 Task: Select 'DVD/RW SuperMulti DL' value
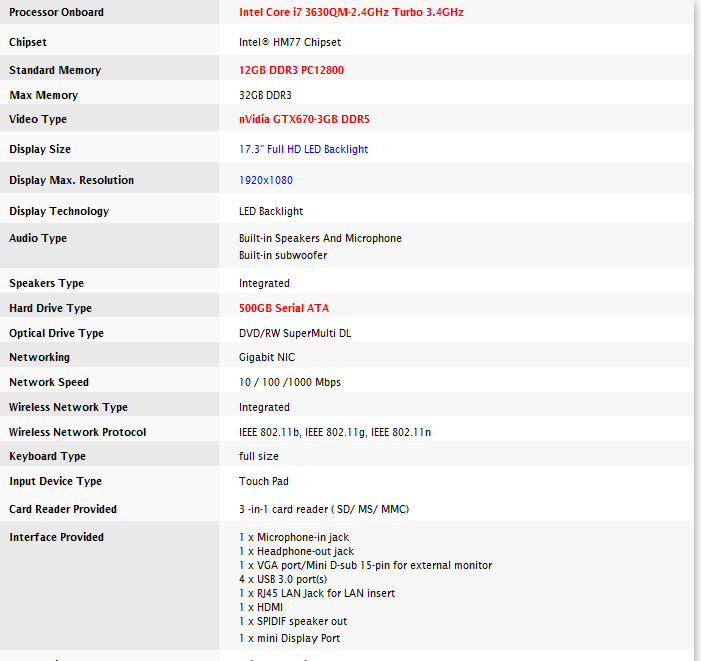point(295,333)
